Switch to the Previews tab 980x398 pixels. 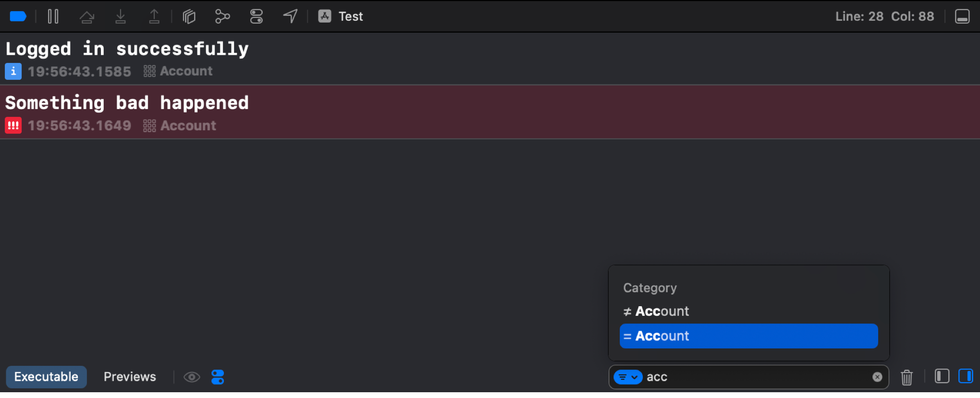130,377
